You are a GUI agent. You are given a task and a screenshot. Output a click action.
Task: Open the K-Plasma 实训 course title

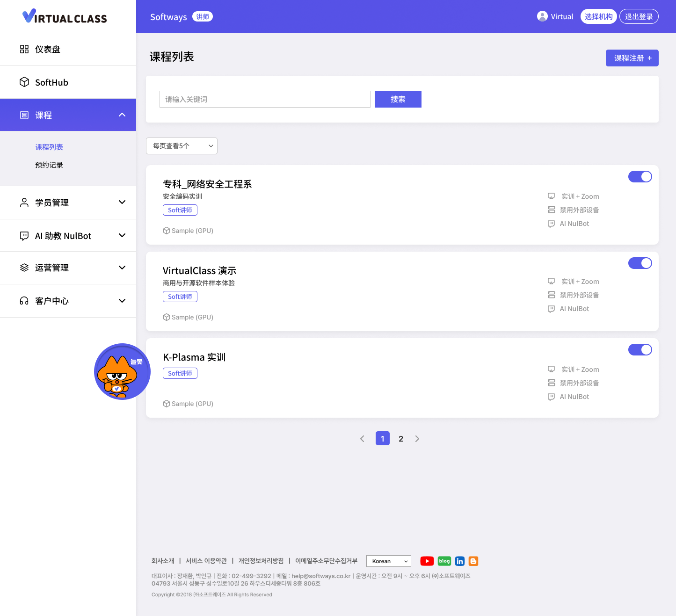coord(194,357)
